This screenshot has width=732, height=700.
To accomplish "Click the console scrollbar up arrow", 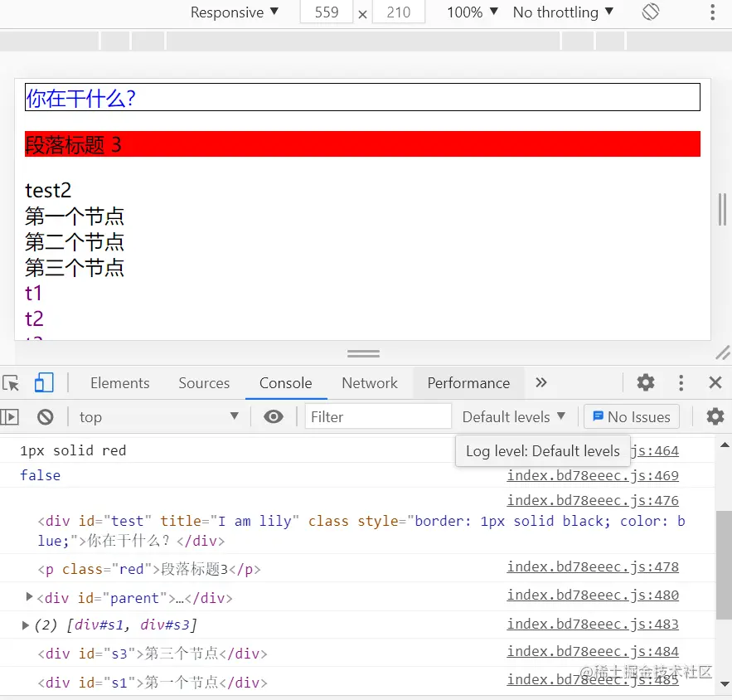I will click(x=725, y=445).
